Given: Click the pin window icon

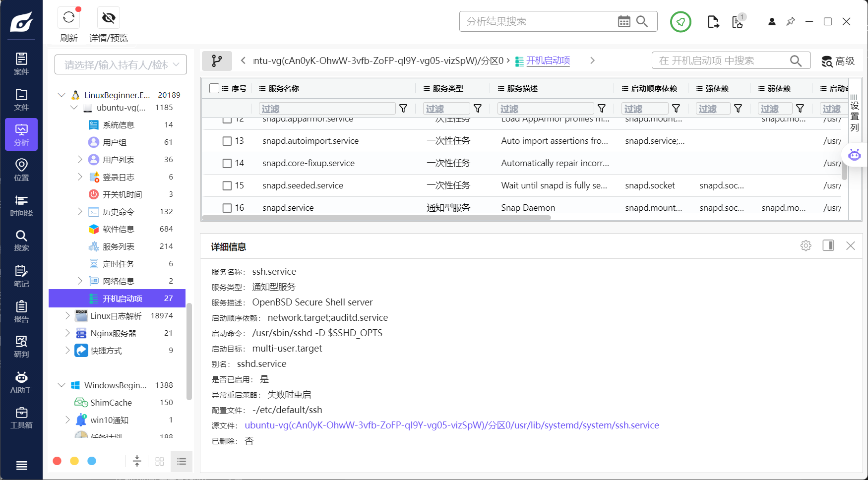Looking at the screenshot, I should coord(791,21).
